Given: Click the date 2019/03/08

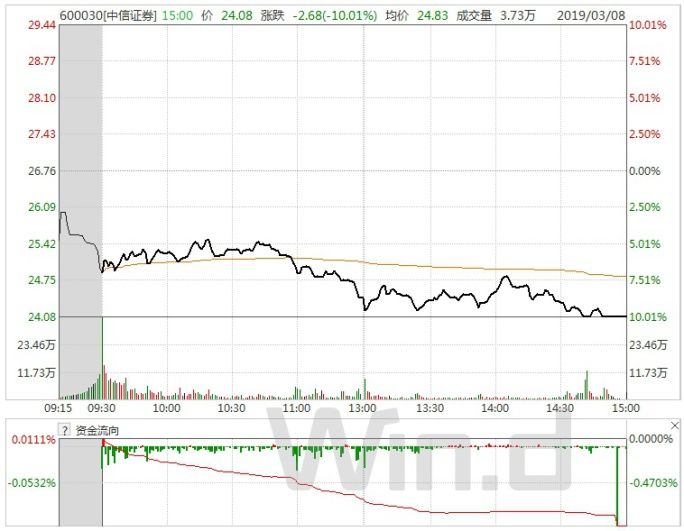Looking at the screenshot, I should 591,16.
